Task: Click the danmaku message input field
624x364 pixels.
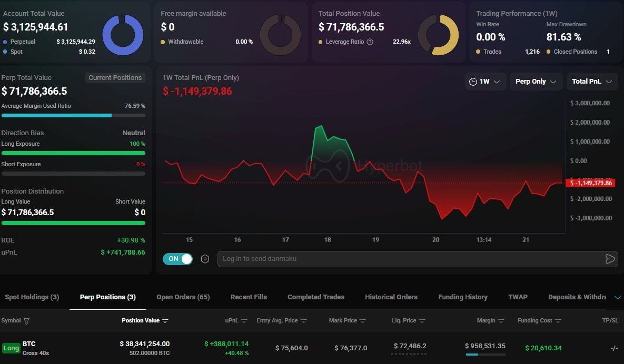Action: coord(411,259)
